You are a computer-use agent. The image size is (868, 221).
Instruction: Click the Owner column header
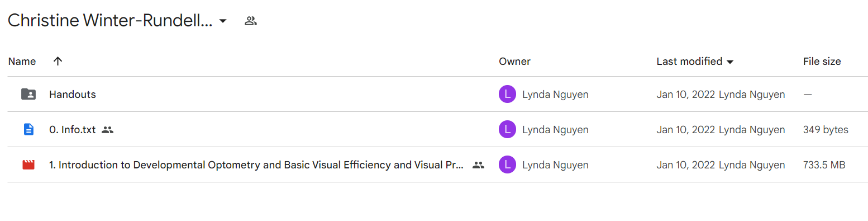[x=514, y=62]
